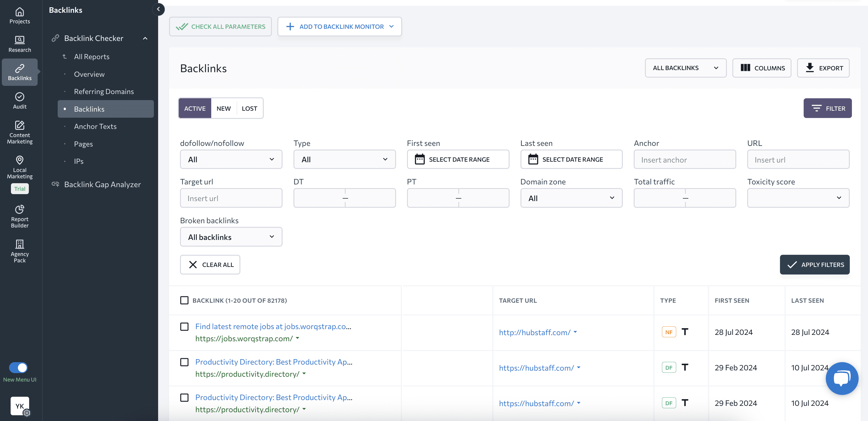Toggle the select all backlinks checkbox
868x421 pixels.
pos(184,300)
